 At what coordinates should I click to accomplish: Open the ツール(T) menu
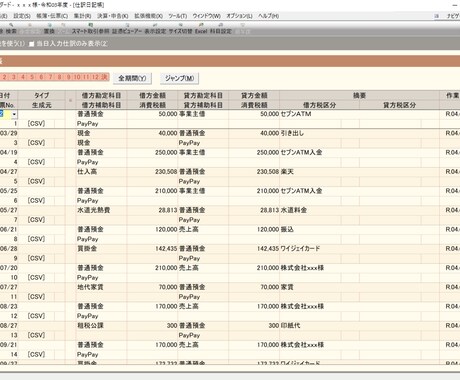click(177, 16)
